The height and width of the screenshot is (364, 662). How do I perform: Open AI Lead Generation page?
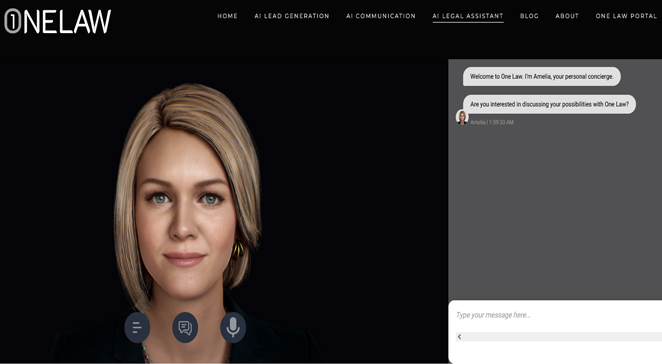(x=292, y=16)
